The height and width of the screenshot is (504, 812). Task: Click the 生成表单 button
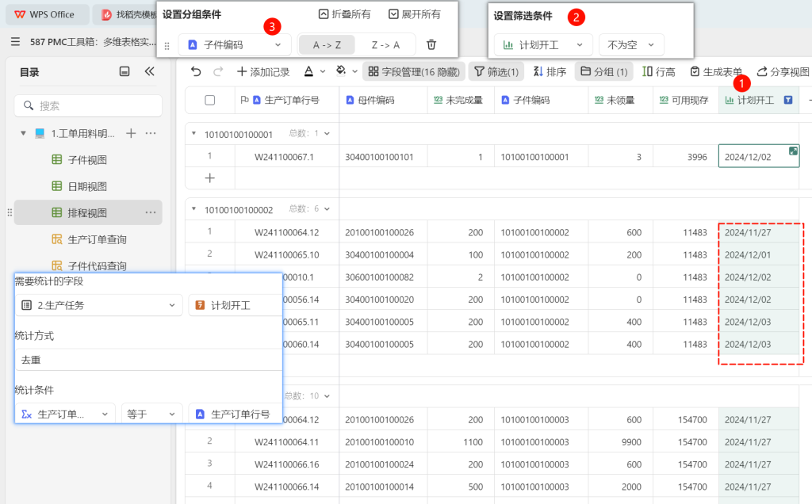[x=716, y=72]
